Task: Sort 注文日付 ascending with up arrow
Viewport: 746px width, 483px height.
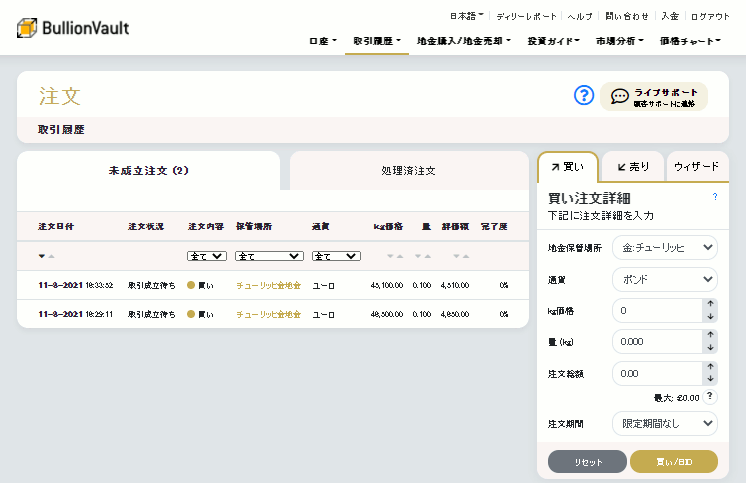Action: point(51,256)
